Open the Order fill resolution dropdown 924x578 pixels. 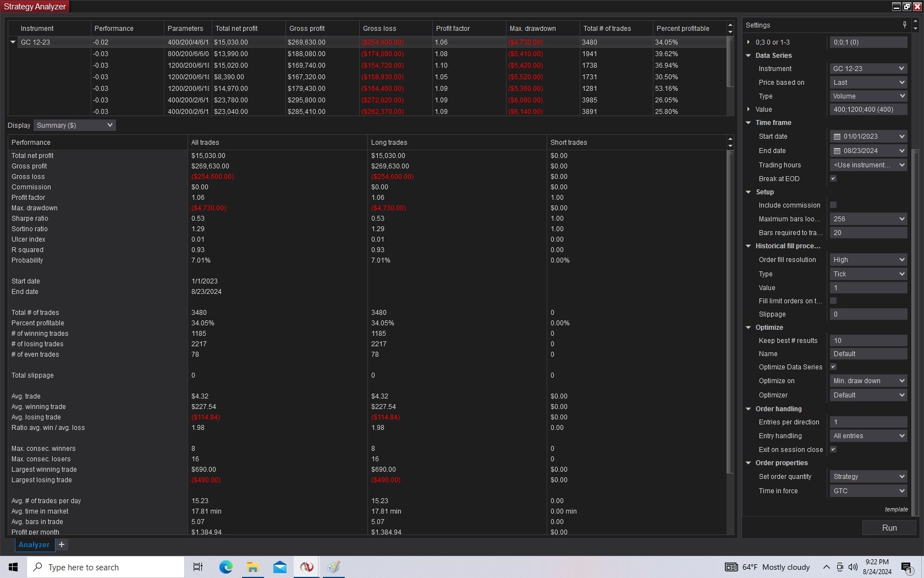click(868, 260)
